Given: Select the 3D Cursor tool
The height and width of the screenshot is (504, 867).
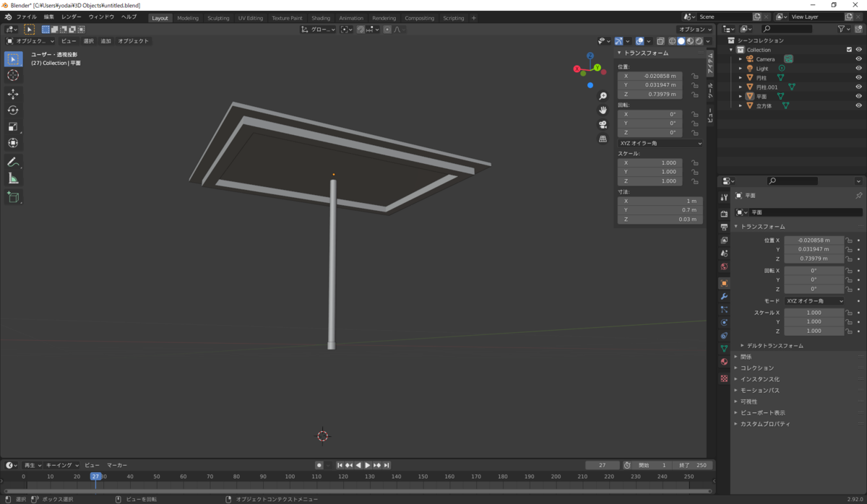Looking at the screenshot, I should click(x=13, y=75).
